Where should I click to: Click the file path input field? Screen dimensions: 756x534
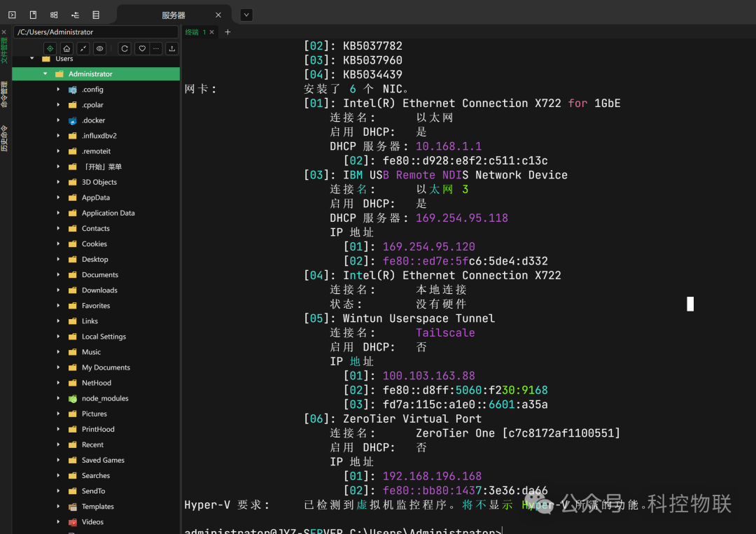click(x=96, y=32)
